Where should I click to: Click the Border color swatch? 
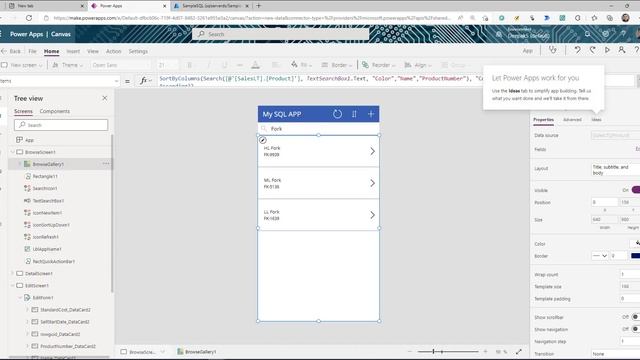point(636,256)
